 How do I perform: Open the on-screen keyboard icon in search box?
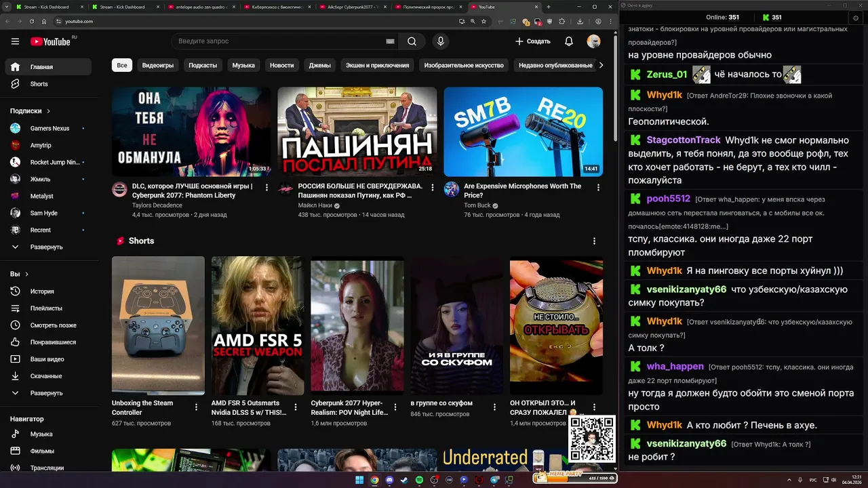[x=390, y=41]
